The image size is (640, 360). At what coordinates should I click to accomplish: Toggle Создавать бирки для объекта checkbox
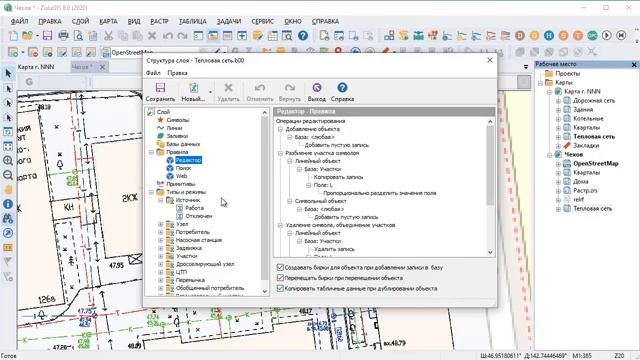(280, 267)
